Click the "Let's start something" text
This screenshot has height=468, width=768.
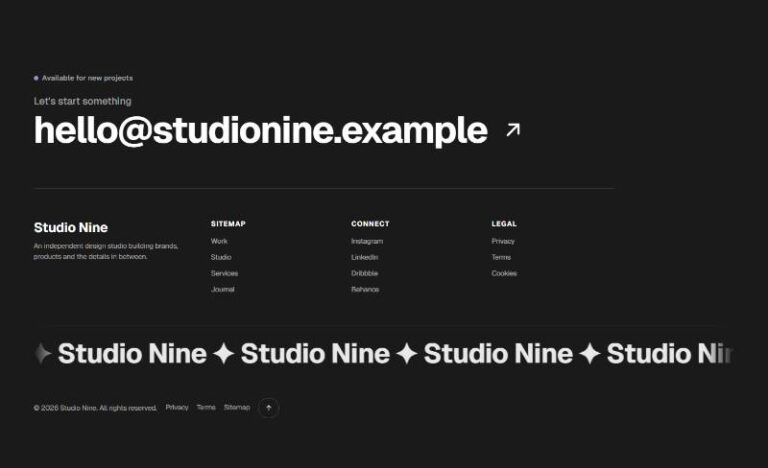click(x=82, y=101)
